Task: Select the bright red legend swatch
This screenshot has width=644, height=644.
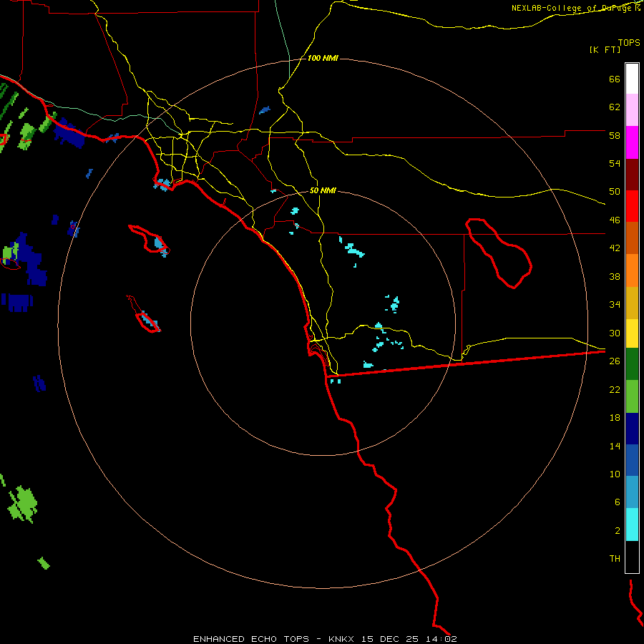Action: click(632, 206)
